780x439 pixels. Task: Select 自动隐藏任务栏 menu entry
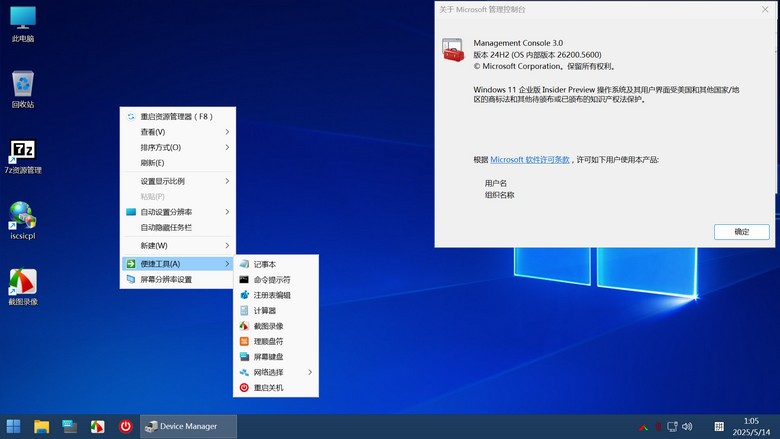[x=178, y=227]
